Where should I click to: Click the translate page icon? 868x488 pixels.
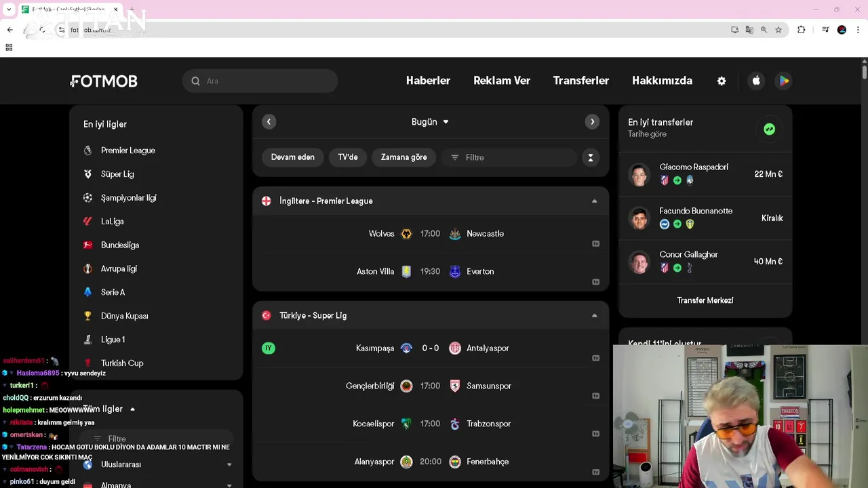tap(749, 30)
